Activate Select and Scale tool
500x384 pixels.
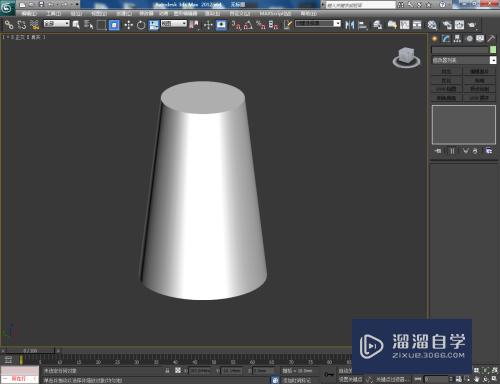pyautogui.click(x=154, y=25)
